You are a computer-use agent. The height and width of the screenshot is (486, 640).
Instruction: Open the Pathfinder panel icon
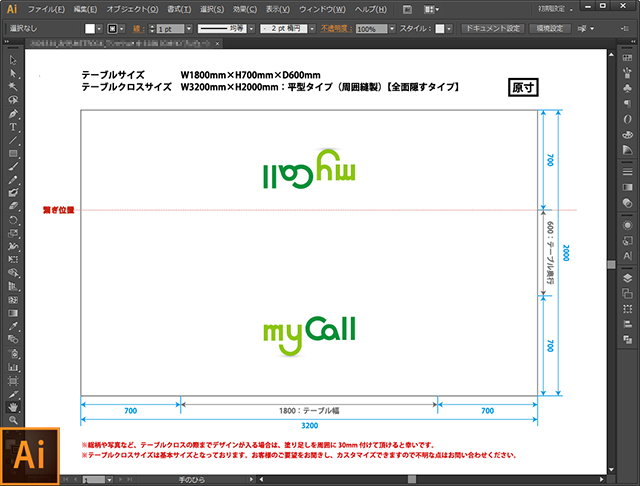click(627, 340)
